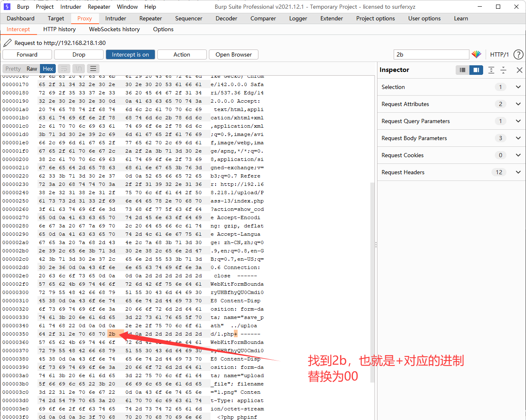Go to the Target tab
This screenshot has height=420, width=526.
[56, 18]
